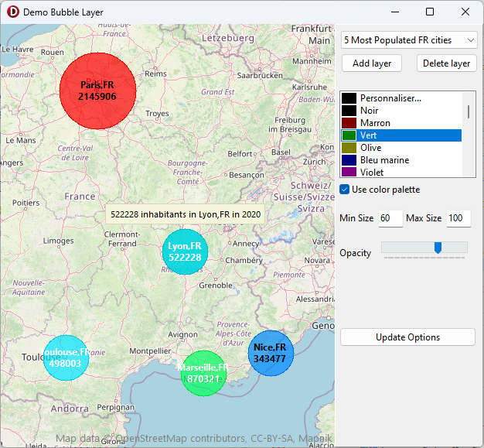Viewport: 484px width, 448px height.
Task: Click the Update Options button
Action: tap(407, 337)
